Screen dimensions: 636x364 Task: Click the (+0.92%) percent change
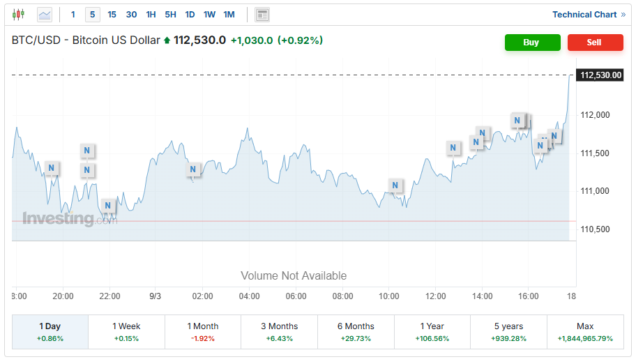click(x=300, y=40)
